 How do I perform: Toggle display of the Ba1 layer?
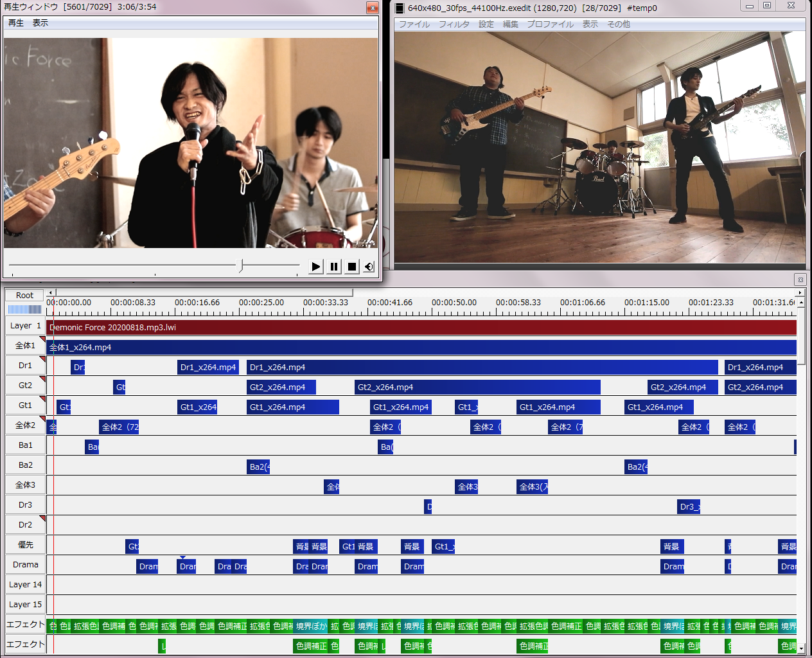pos(25,445)
